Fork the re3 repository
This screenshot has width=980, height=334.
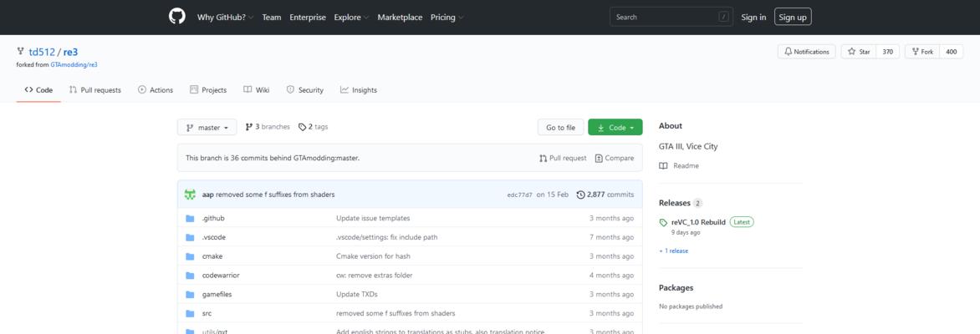921,52
